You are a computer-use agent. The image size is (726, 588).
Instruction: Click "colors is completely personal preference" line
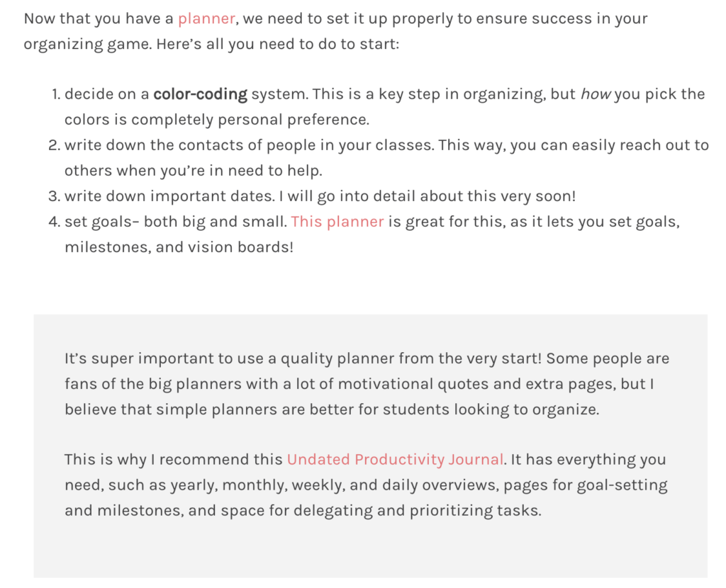[217, 120]
